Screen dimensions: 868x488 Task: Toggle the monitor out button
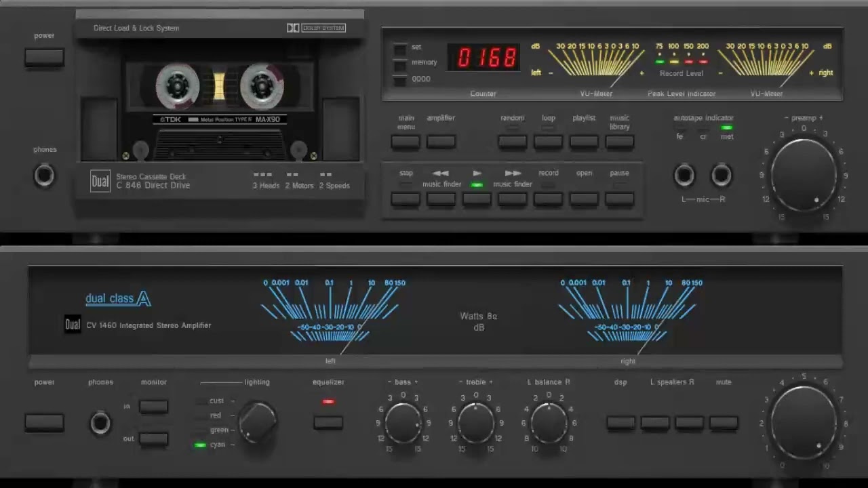[x=153, y=439]
